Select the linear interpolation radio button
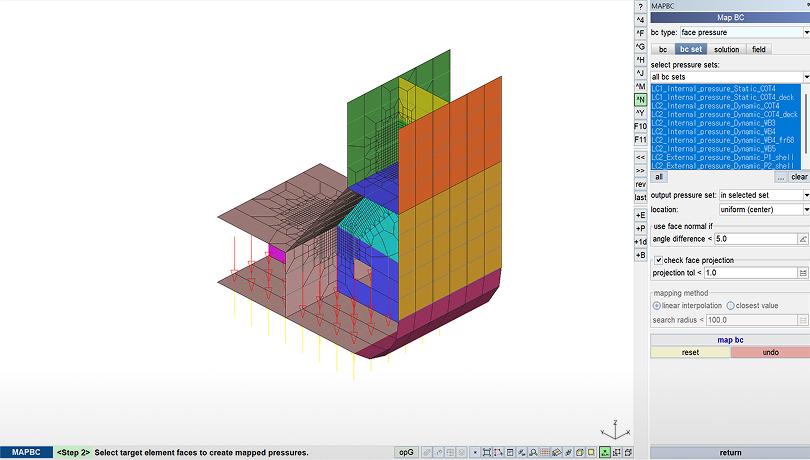Viewport: 810px width, 460px height. click(656, 305)
